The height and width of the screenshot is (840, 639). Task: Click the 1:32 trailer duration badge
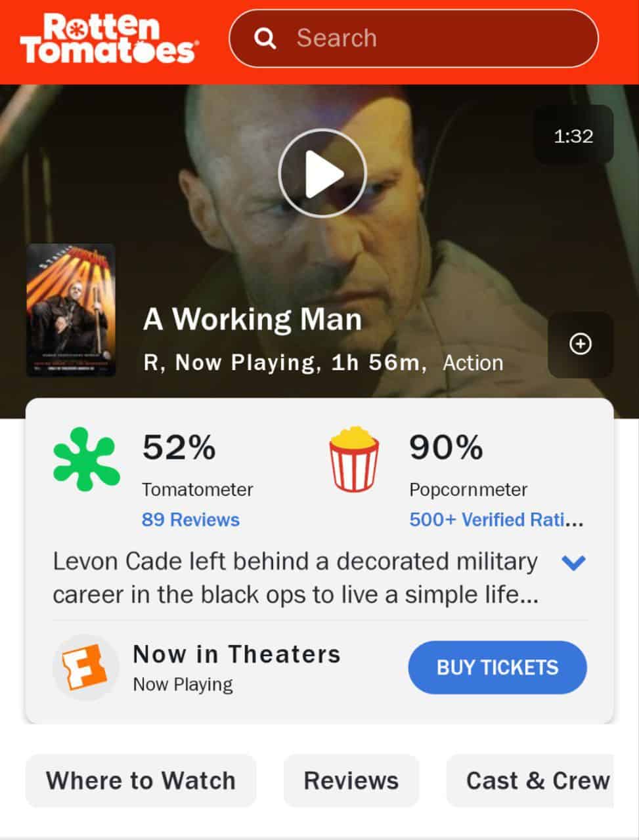tap(573, 136)
